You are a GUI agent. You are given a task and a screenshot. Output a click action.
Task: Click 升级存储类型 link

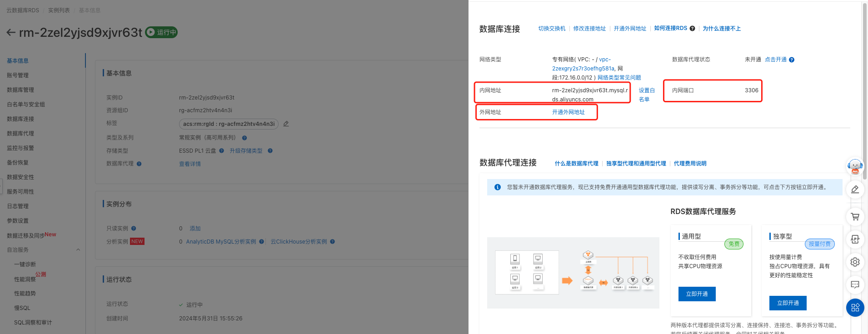(x=246, y=151)
